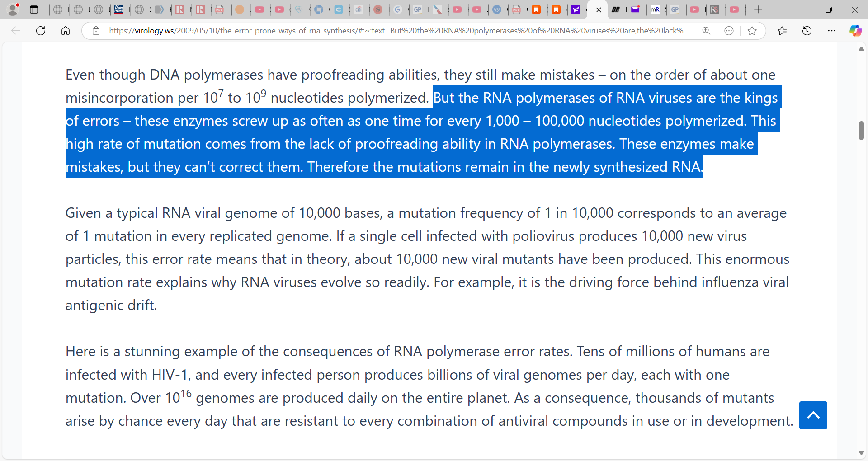Image resolution: width=868 pixels, height=461 pixels.
Task: Focus the virology.ws address bar URL
Action: point(399,31)
